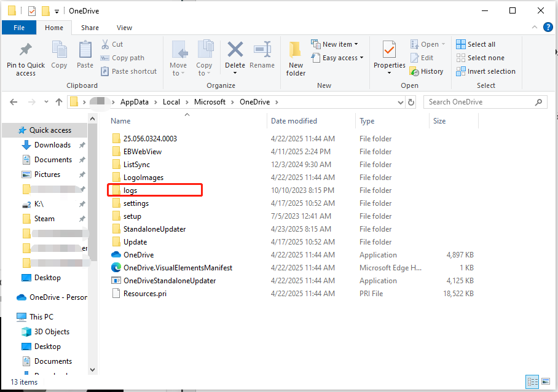Select OneDrive.VisualElementsManifest file
Screen dimensions: 558x392
tap(178, 268)
